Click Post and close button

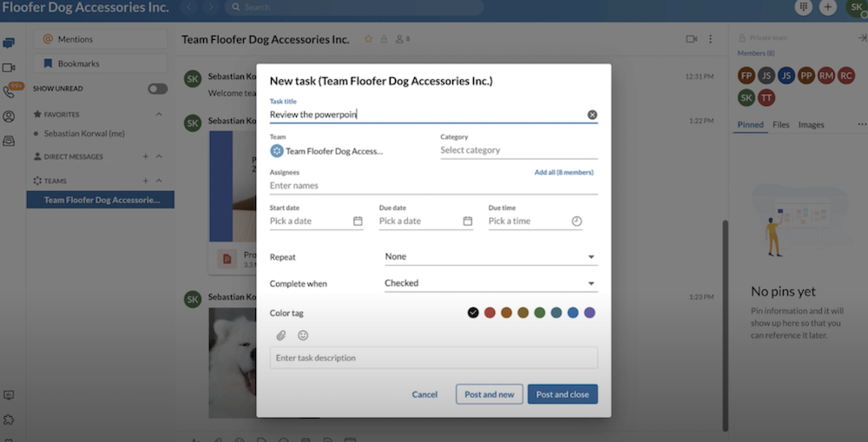562,394
